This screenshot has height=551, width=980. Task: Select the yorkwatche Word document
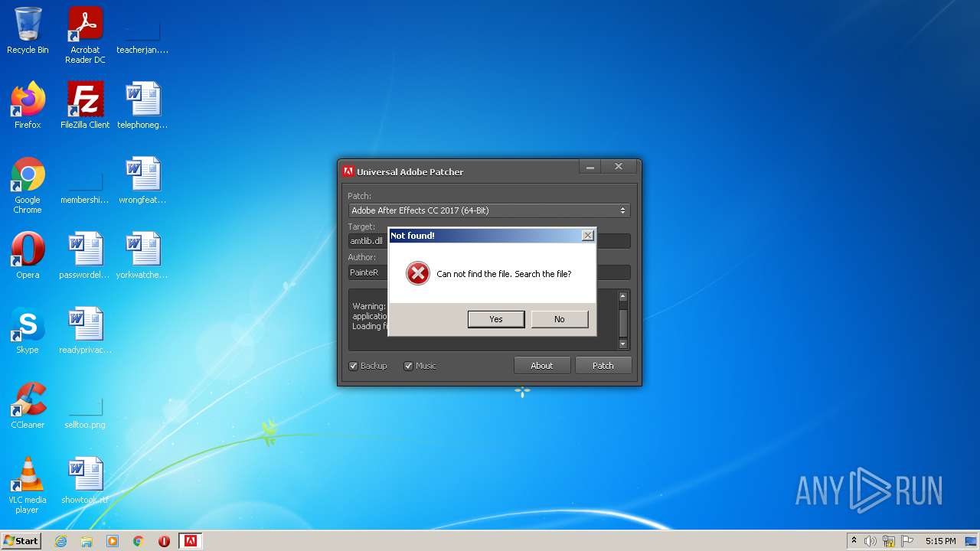[142, 256]
